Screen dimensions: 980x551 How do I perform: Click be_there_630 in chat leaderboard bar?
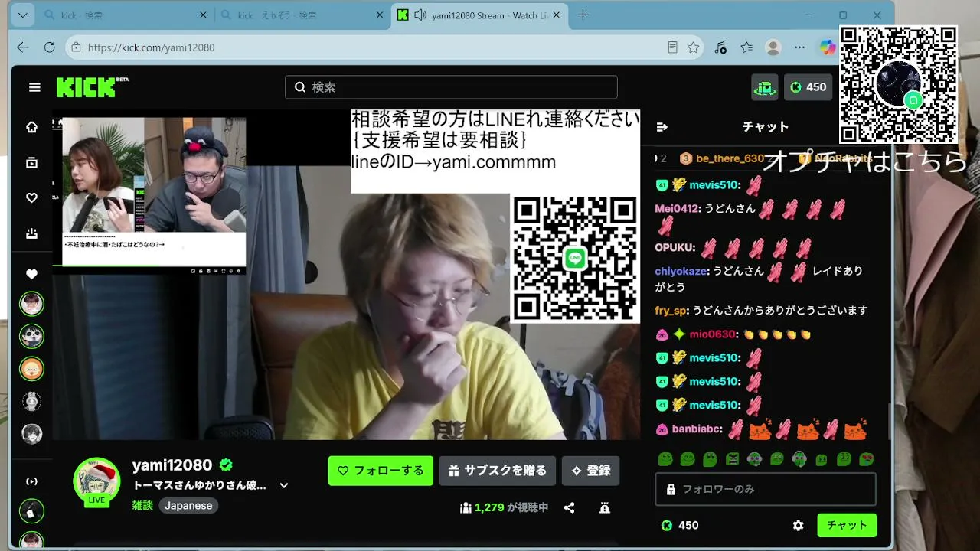click(730, 158)
